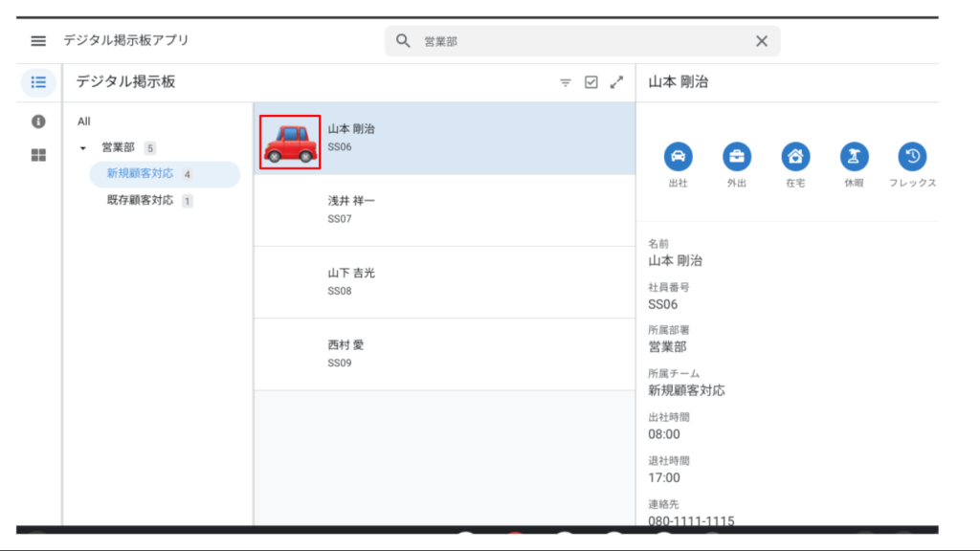The image size is (980, 551).
Task: Collapse the 営業部 tree group arrow
Action: [x=83, y=148]
